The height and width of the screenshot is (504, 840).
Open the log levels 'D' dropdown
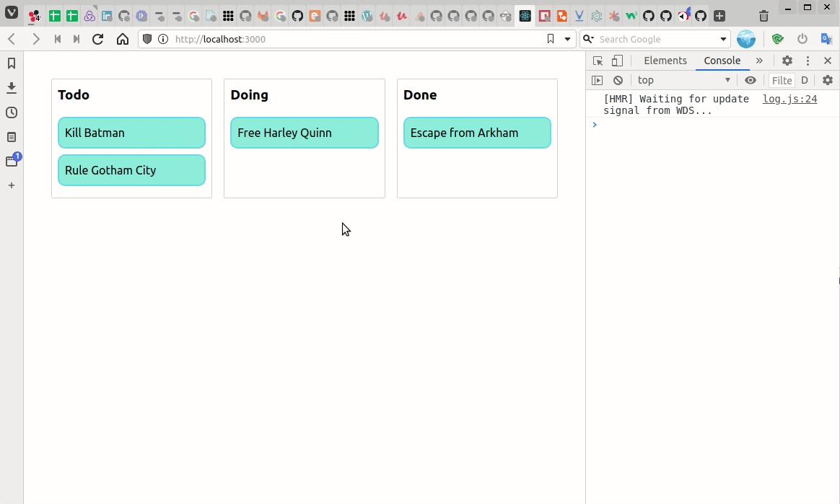click(804, 80)
